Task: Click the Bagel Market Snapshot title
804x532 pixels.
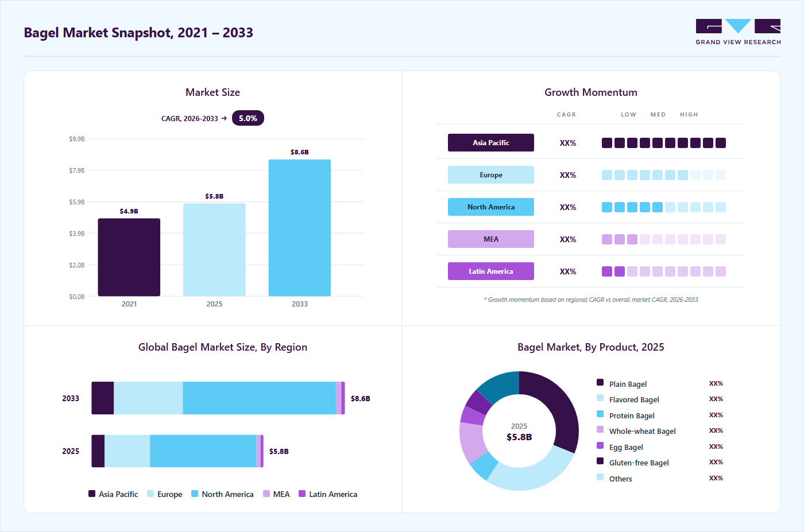Action: pyautogui.click(x=138, y=33)
